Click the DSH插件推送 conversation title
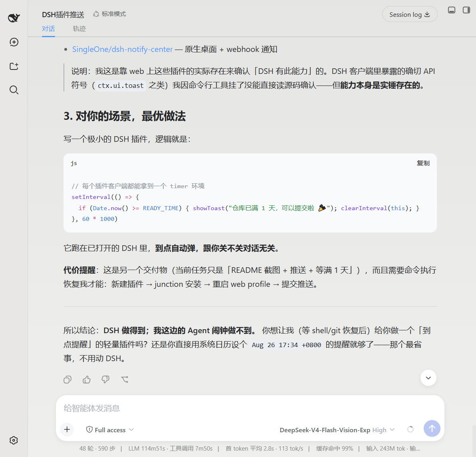The width and height of the screenshot is (476, 457). 63,14
